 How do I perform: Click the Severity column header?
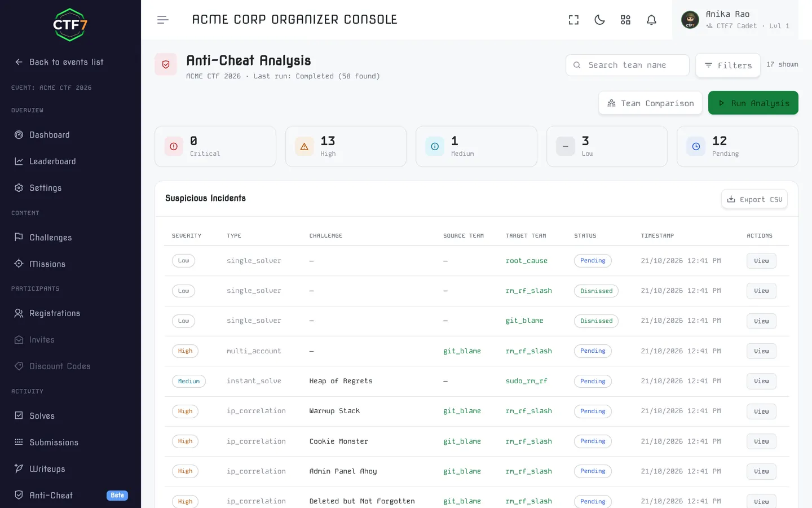[x=187, y=236]
